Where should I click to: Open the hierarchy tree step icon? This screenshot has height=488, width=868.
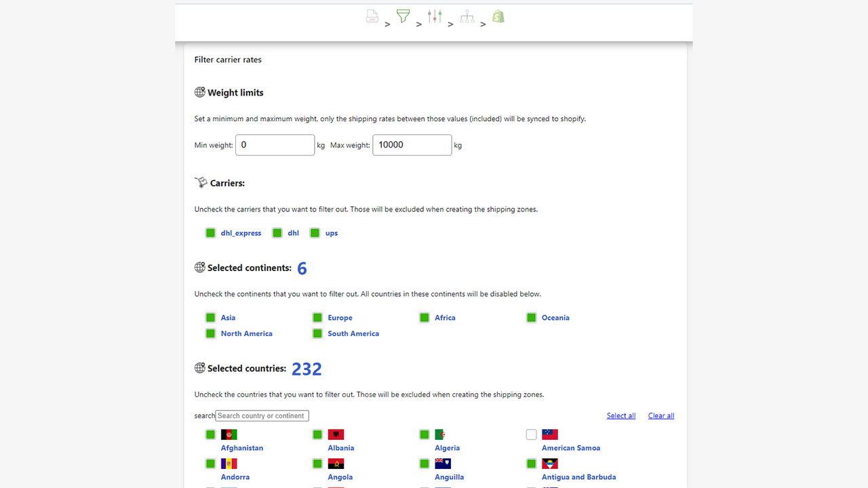click(x=467, y=16)
